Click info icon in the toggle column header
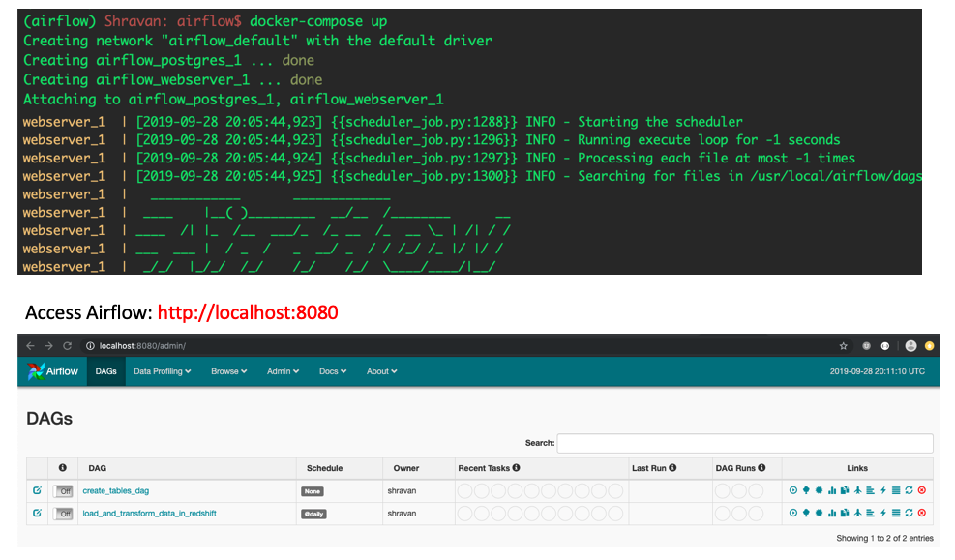The width and height of the screenshot is (955, 560). pos(63,467)
